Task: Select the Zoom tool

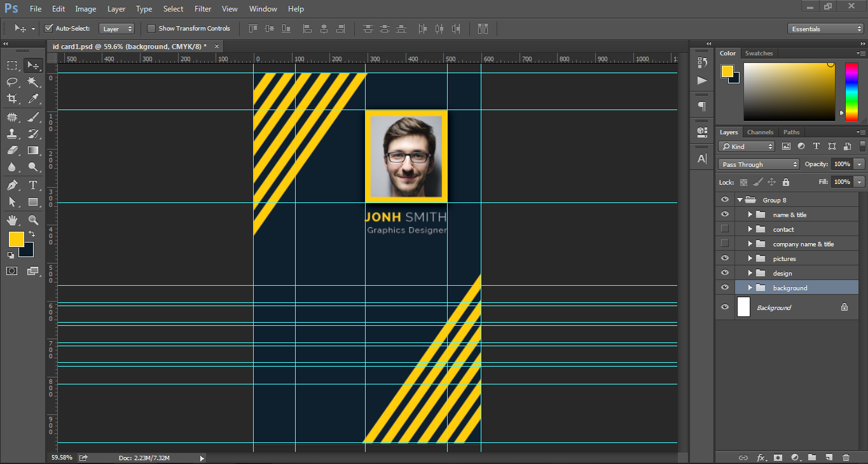Action: [33, 220]
